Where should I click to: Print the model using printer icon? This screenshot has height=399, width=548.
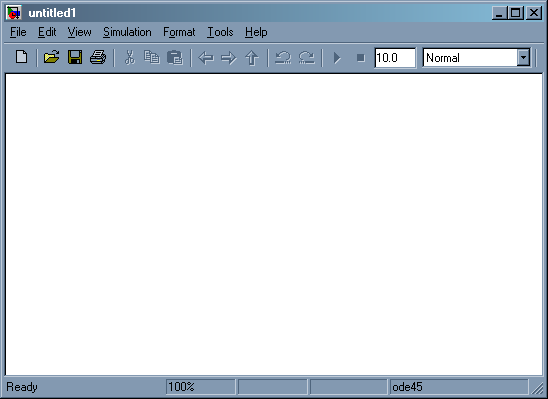click(x=98, y=57)
